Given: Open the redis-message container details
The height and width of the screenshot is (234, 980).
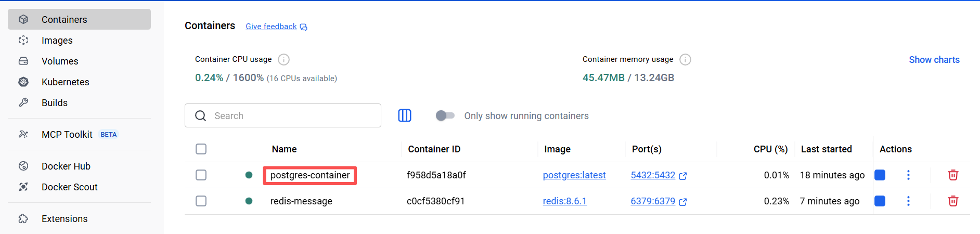Looking at the screenshot, I should click(301, 201).
